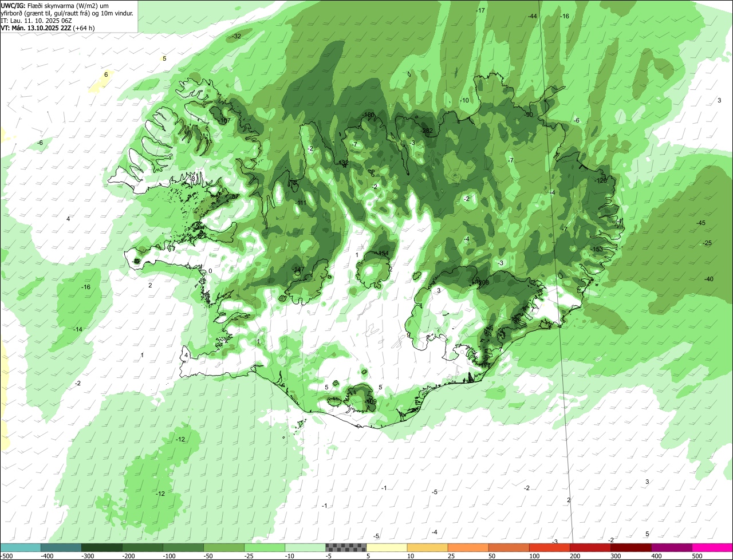Click the 6 value on the yellow patch

106,74
